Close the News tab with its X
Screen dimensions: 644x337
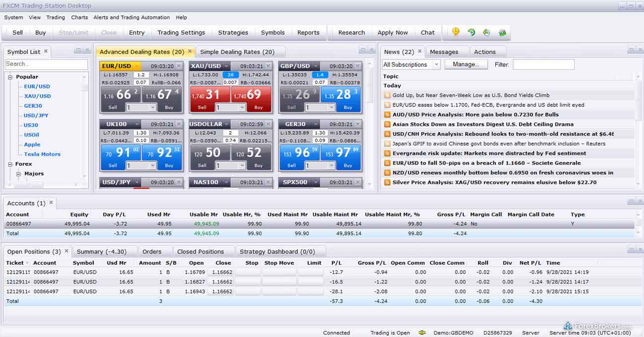coord(420,51)
